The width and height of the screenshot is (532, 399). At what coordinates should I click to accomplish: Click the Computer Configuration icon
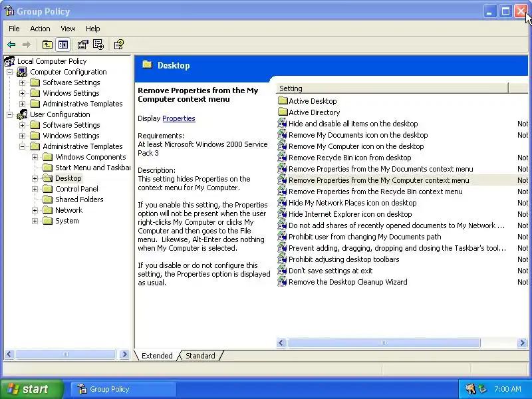tap(22, 72)
